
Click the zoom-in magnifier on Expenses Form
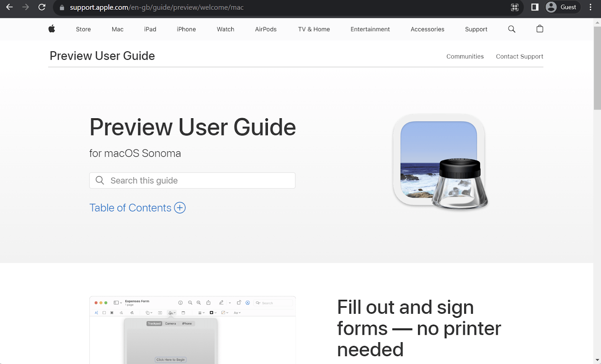tap(199, 303)
